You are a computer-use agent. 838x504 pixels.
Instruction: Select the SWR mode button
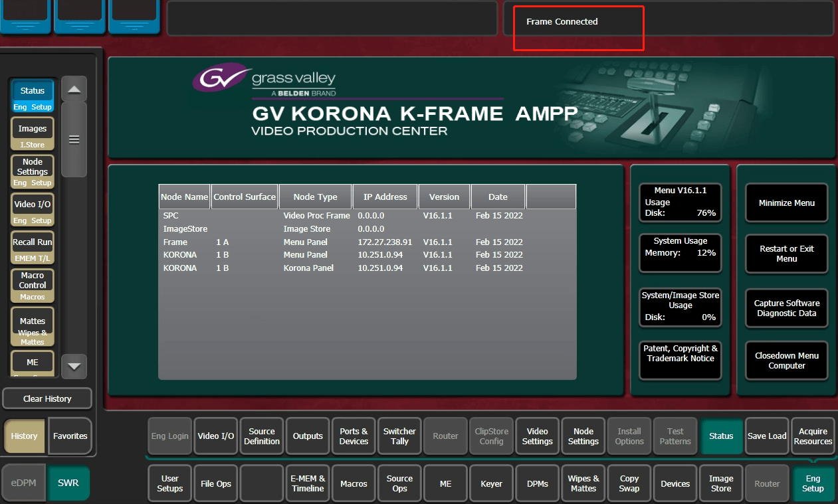point(68,483)
